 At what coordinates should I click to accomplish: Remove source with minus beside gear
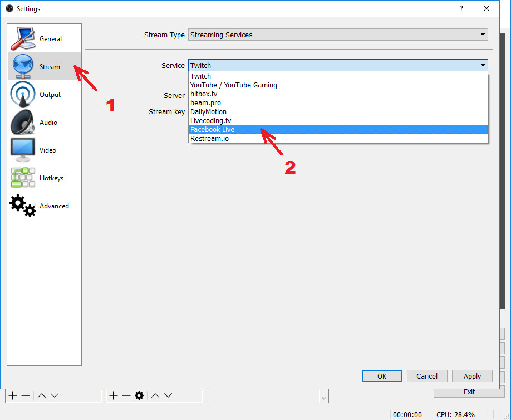(126, 395)
